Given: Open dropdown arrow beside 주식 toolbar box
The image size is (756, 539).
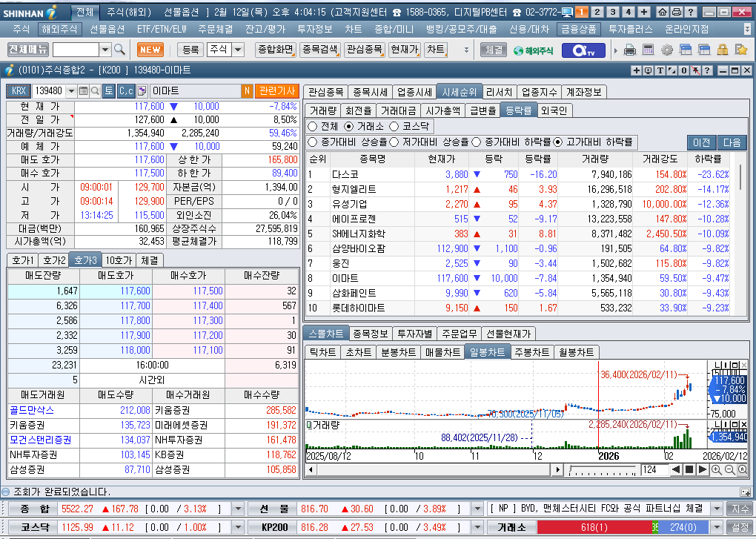Looking at the screenshot, I should 239,50.
